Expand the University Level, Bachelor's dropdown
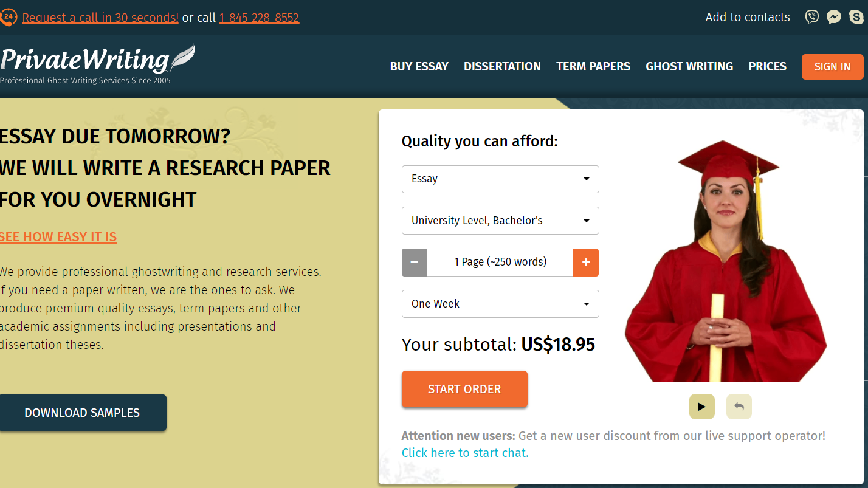Screen dimensions: 868x488 pyautogui.click(x=500, y=221)
